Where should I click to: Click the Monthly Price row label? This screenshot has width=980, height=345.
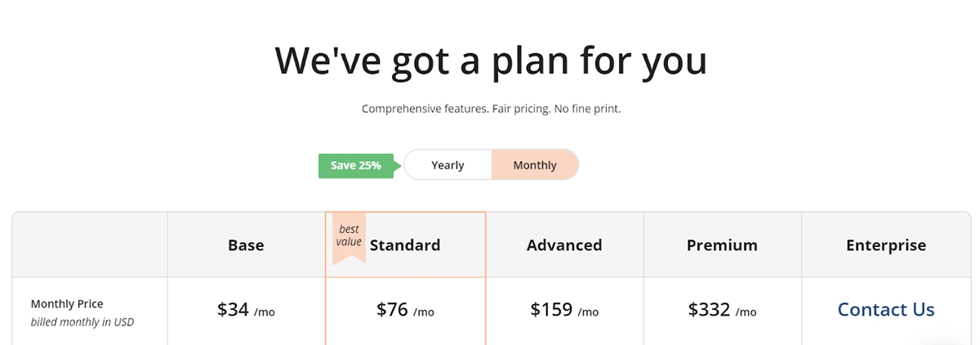(x=67, y=304)
